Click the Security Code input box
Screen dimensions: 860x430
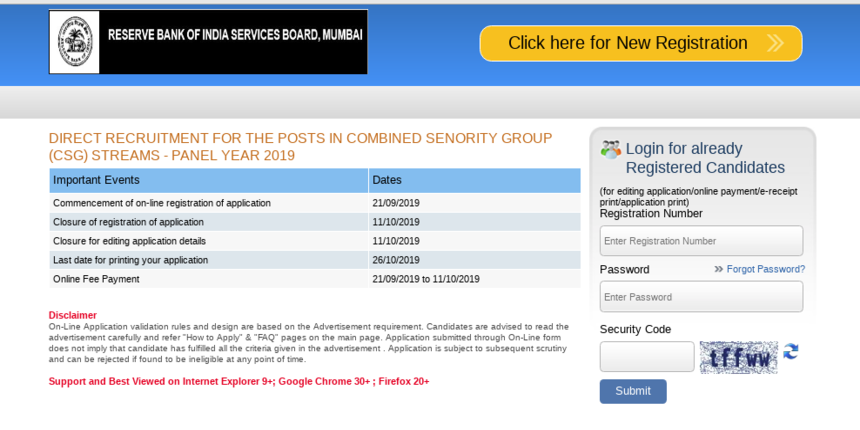(647, 357)
